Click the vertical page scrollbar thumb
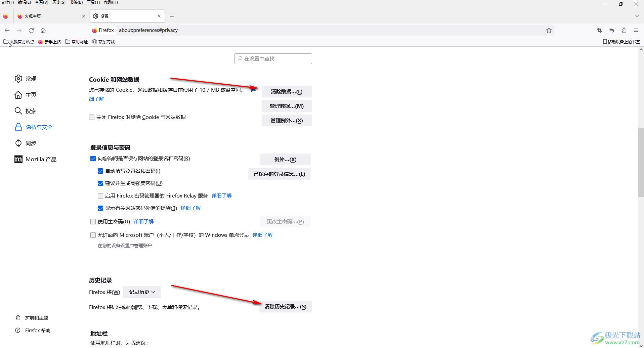This screenshot has width=644, height=348. tap(641, 163)
